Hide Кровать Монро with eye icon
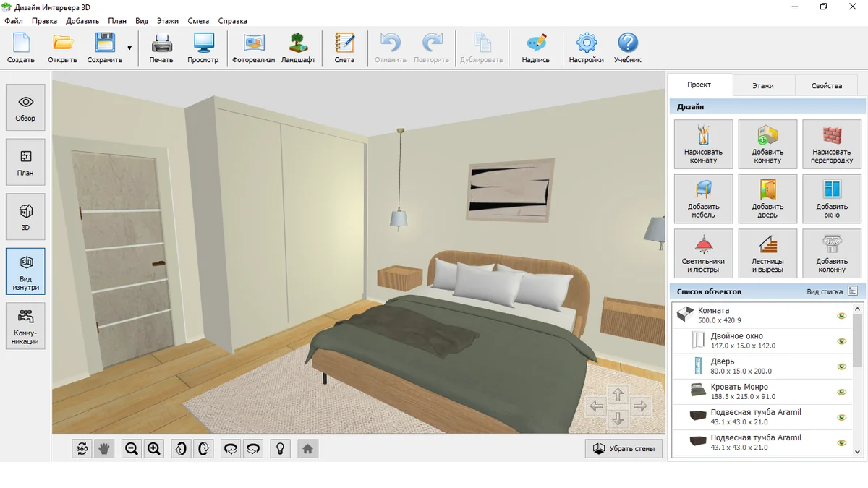Viewport: 868px width, 488px height. point(841,392)
